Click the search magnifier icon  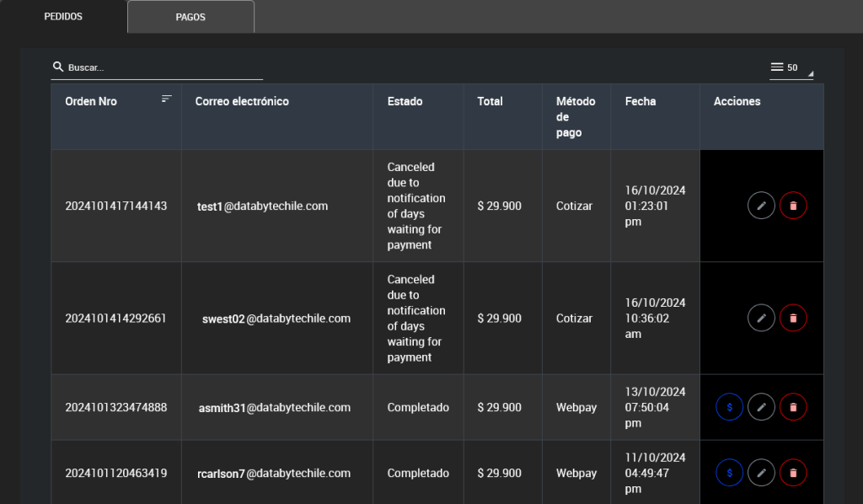pyautogui.click(x=57, y=67)
